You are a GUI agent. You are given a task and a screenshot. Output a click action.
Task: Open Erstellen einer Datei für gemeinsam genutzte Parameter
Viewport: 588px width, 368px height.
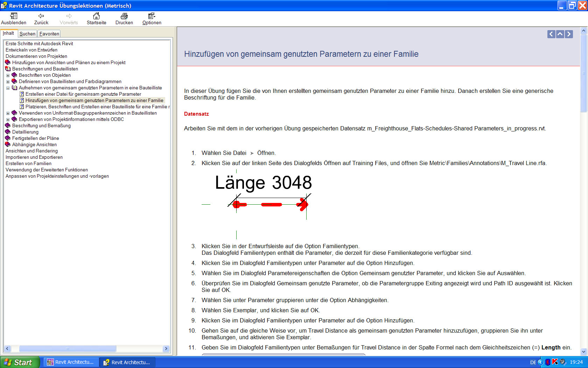coord(83,94)
